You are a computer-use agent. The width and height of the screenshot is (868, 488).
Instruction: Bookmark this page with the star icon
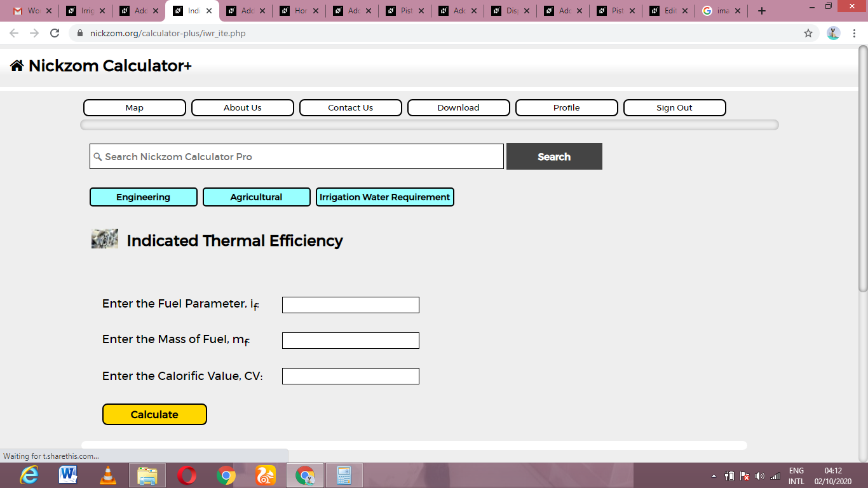(808, 33)
